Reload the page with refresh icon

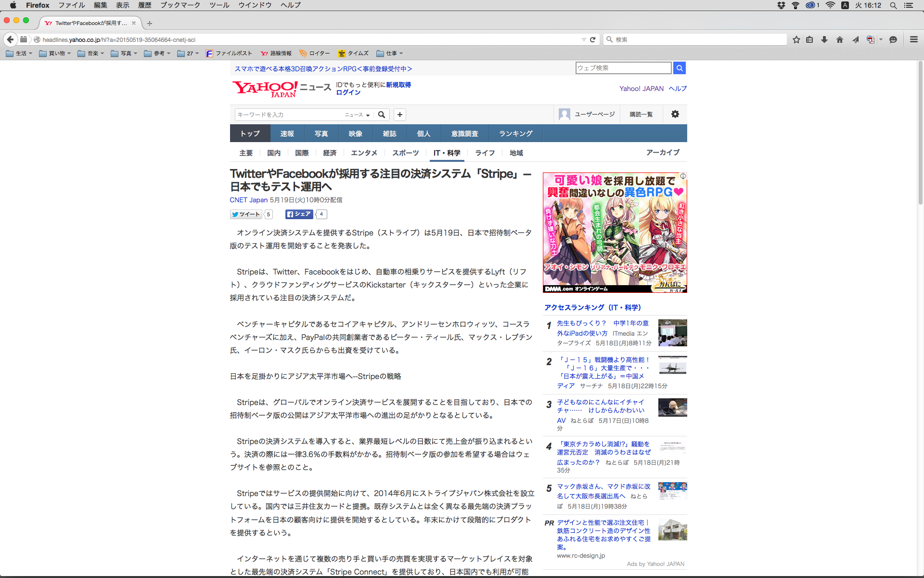(x=593, y=39)
